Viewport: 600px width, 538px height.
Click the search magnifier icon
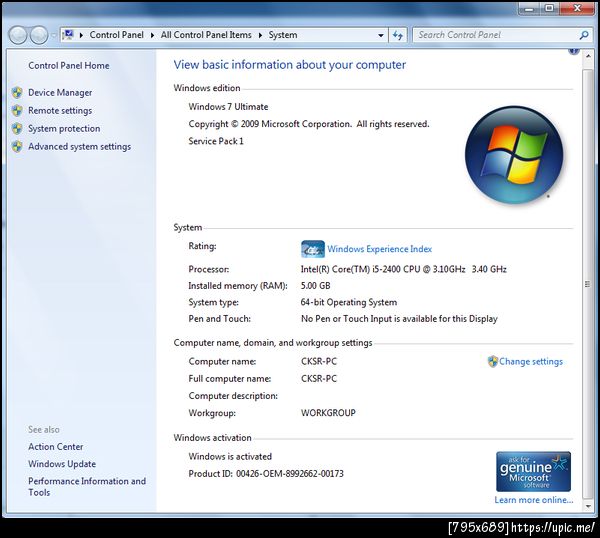click(584, 35)
